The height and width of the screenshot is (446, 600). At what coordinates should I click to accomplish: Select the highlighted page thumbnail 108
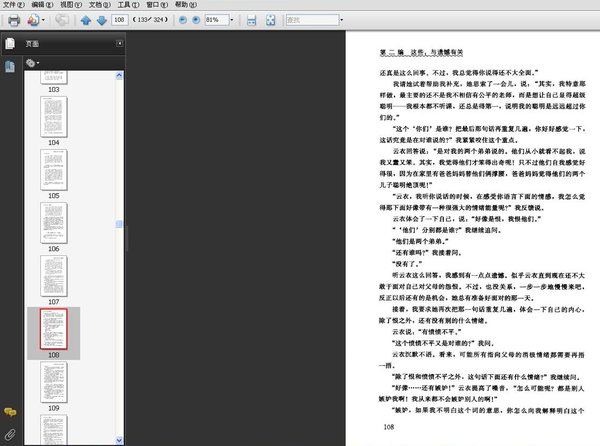[54, 329]
